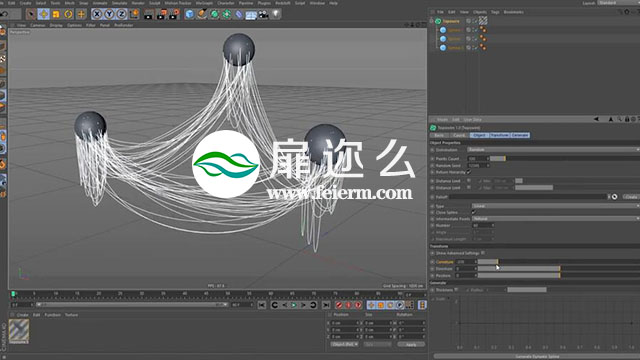Play the animation forward
Image resolution: width=640 pixels, height=360 pixels.
tap(293, 305)
